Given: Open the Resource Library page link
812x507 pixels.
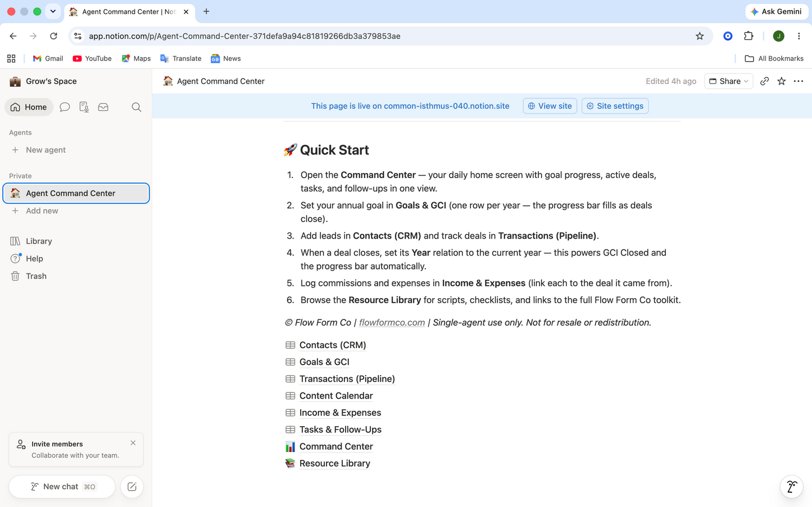Looking at the screenshot, I should 335,463.
